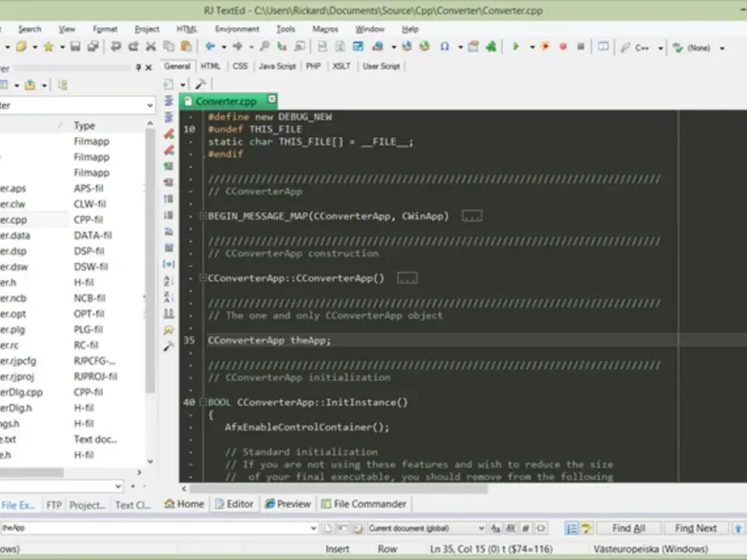Click the green Run play icon

[514, 47]
